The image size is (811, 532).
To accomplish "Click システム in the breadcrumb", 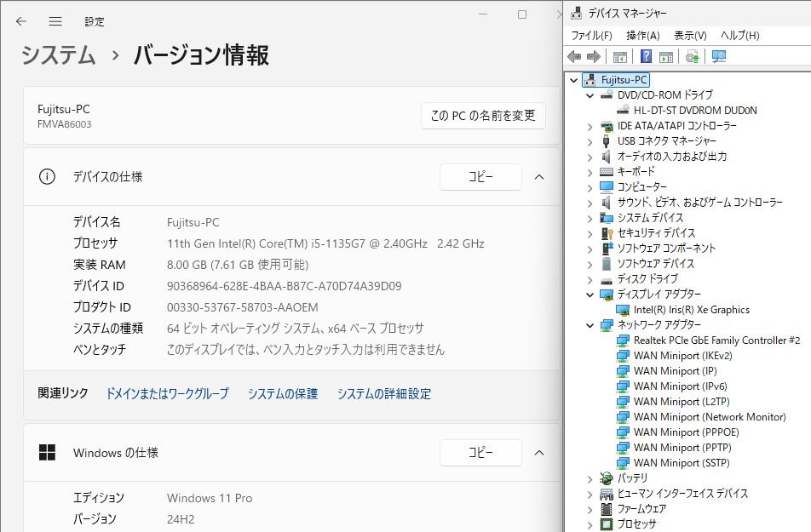I will [x=59, y=54].
